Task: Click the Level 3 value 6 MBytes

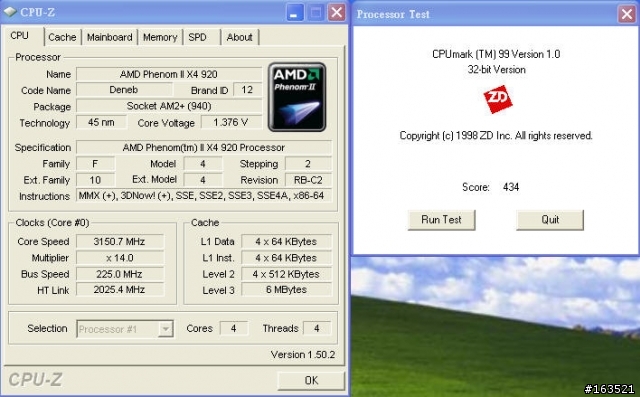Action: click(x=286, y=290)
